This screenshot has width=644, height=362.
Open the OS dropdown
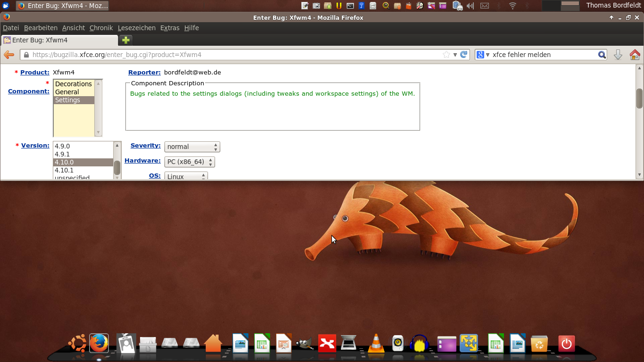(186, 177)
